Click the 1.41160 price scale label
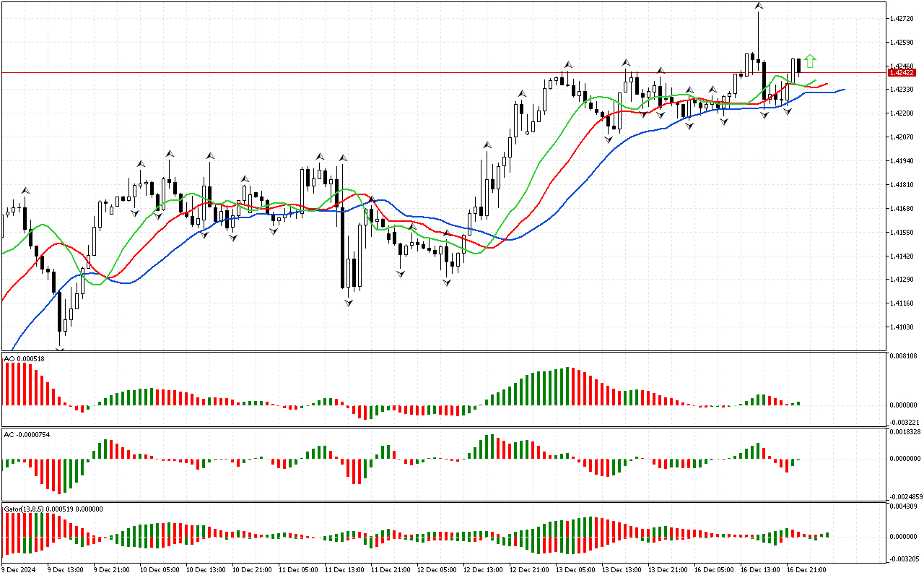This screenshot has height=578, width=924. click(902, 303)
